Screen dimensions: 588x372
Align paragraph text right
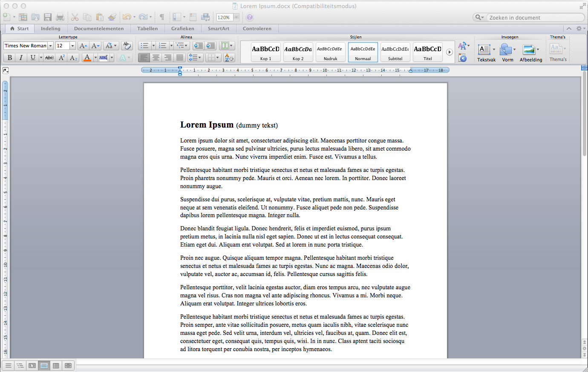click(x=168, y=58)
